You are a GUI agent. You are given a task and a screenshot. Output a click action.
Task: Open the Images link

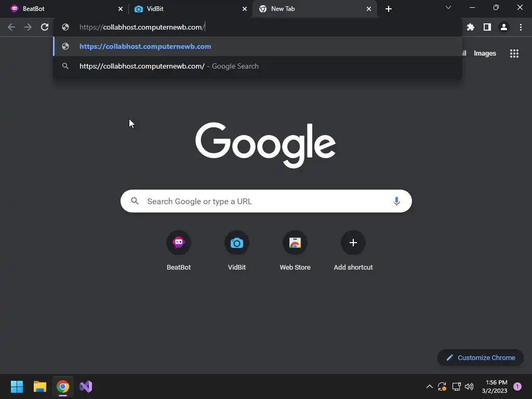(x=485, y=54)
